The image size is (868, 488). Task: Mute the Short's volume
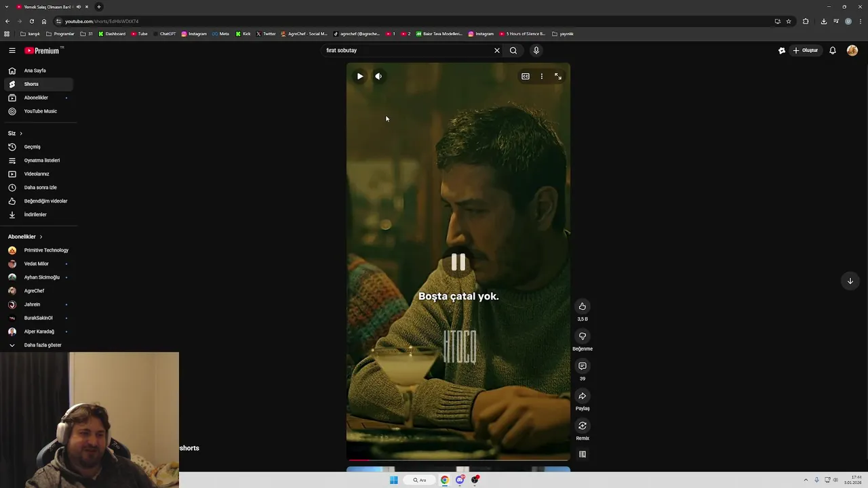(378, 76)
